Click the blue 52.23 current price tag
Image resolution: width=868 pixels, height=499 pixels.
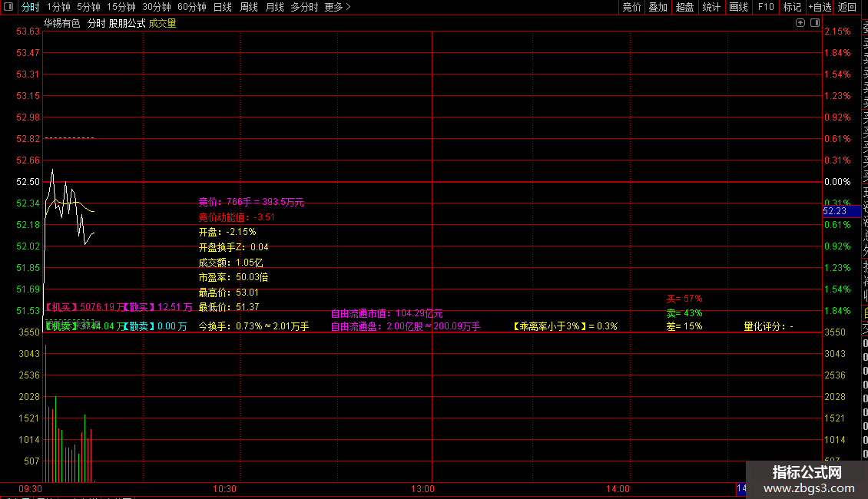(841, 211)
